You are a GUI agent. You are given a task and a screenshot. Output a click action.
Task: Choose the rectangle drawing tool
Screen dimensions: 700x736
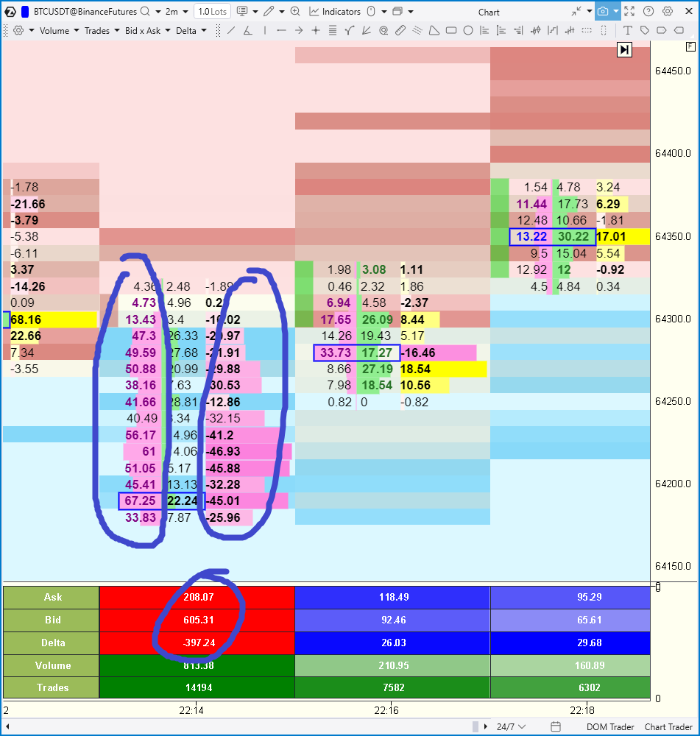[451, 31]
